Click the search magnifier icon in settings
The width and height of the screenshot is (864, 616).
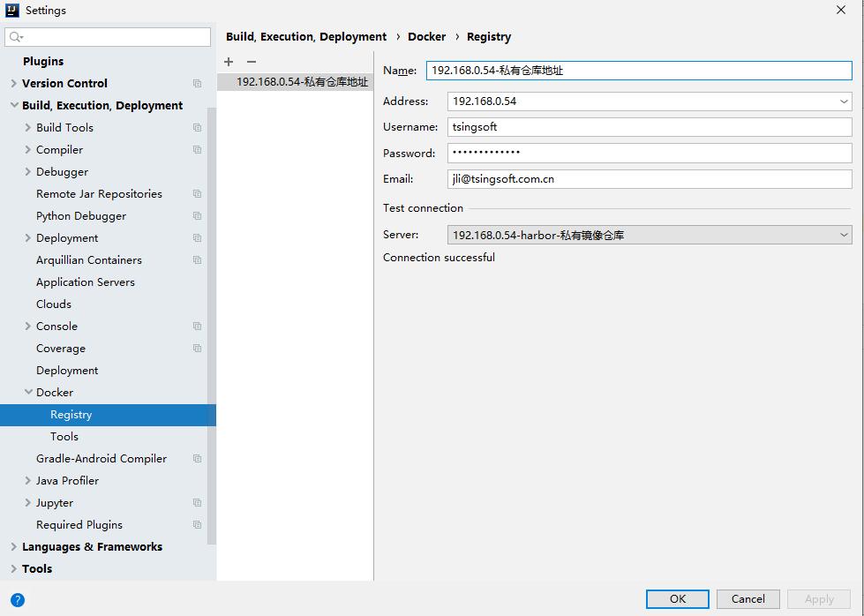click(x=16, y=37)
